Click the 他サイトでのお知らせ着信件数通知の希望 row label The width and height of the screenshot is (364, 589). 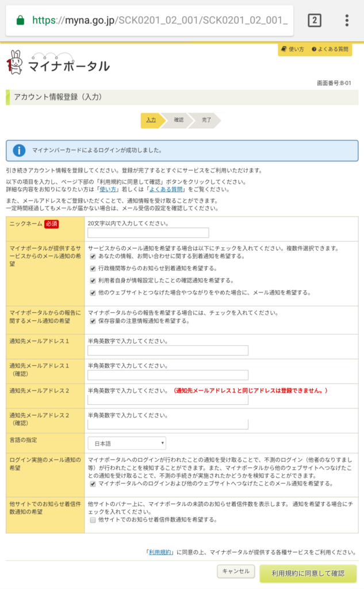(x=45, y=508)
